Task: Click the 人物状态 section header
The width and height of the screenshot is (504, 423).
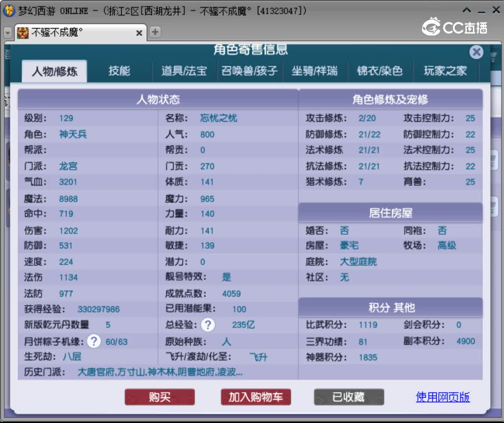Action: point(158,99)
